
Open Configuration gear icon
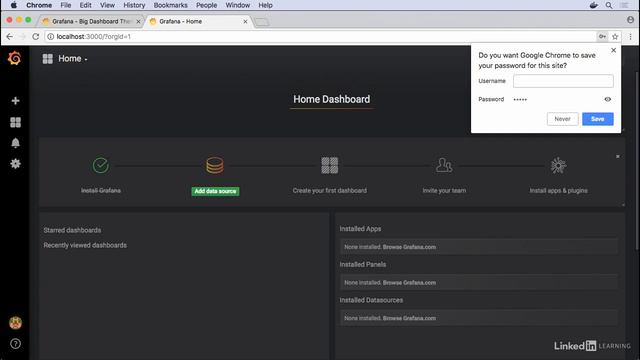[x=16, y=164]
